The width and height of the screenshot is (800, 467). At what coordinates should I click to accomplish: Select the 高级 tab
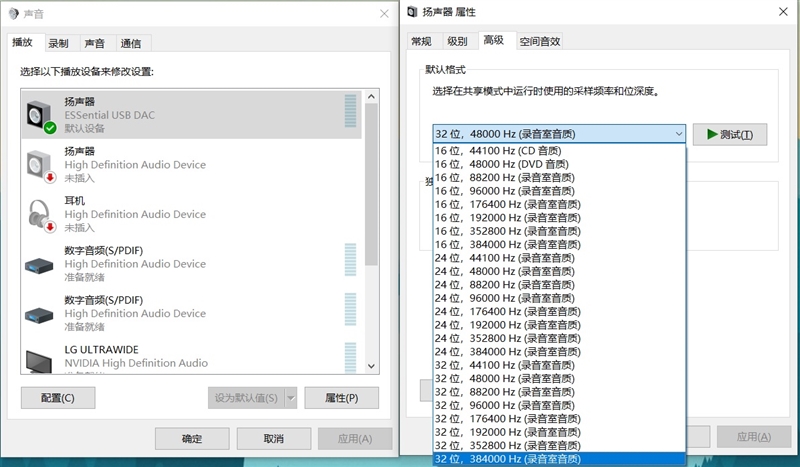coord(493,40)
